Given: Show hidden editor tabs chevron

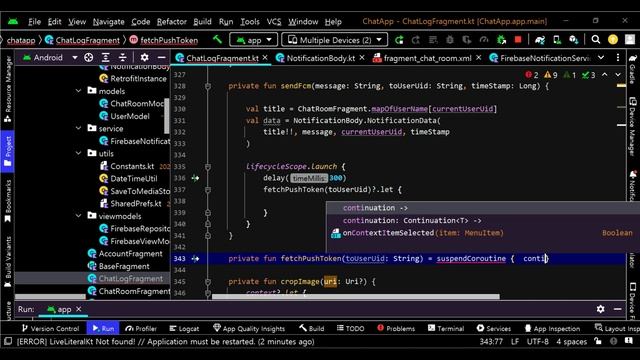Looking at the screenshot, I should (x=601, y=58).
